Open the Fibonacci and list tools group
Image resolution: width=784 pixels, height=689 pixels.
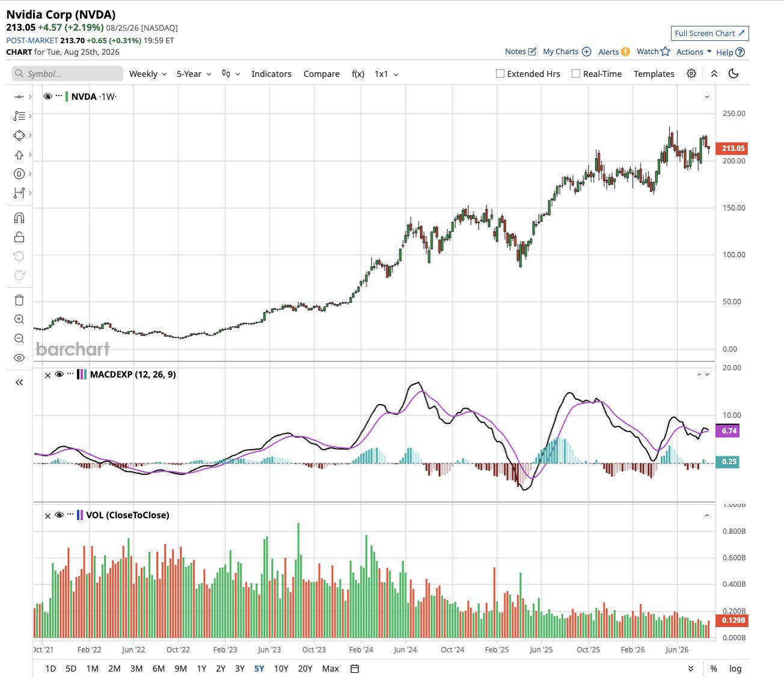pos(19,116)
